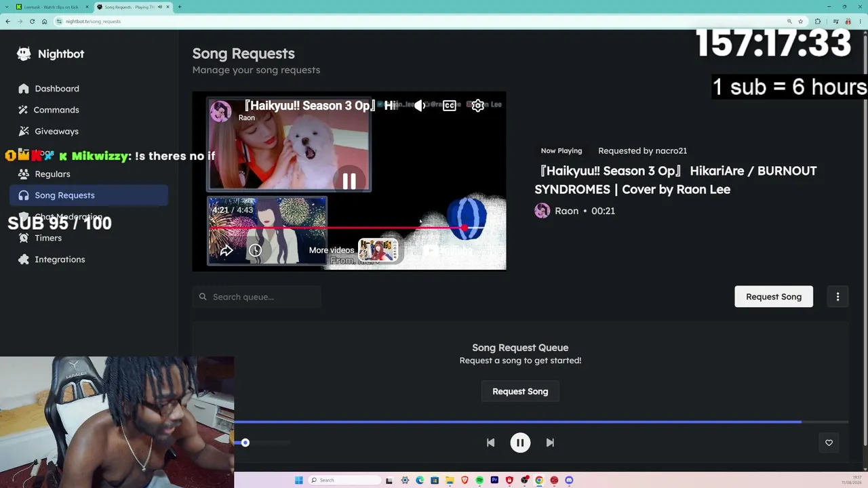This screenshot has height=488, width=868.
Task: Click the Dashboard home icon
Action: click(x=24, y=89)
